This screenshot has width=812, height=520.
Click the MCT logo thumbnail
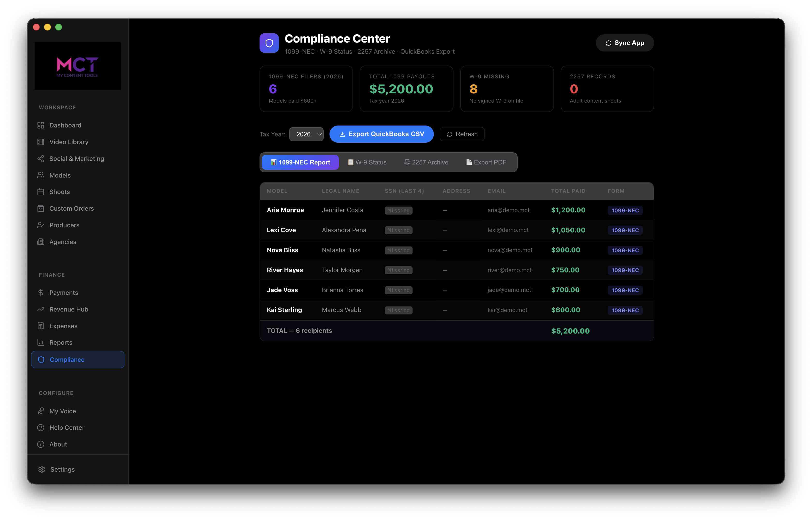click(77, 66)
